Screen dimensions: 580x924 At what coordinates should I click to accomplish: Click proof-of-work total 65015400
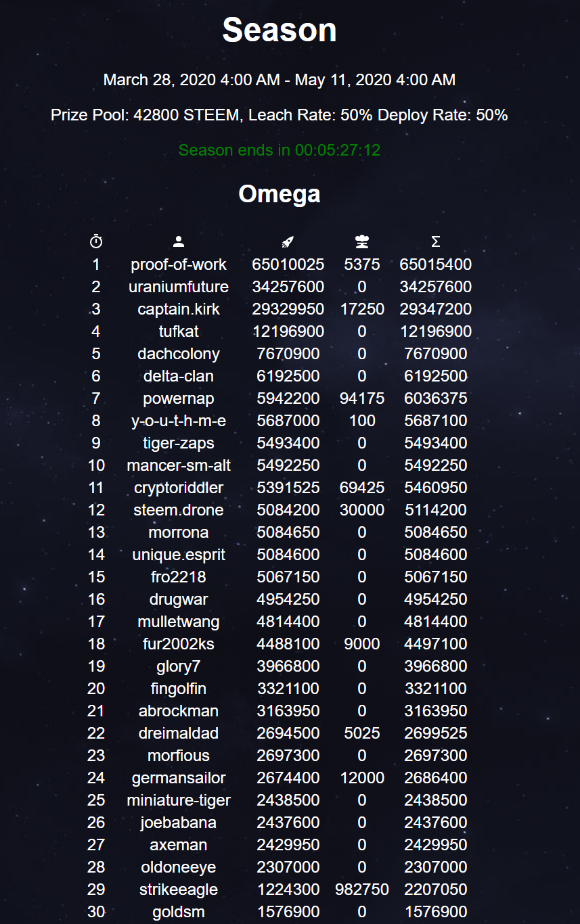click(436, 264)
